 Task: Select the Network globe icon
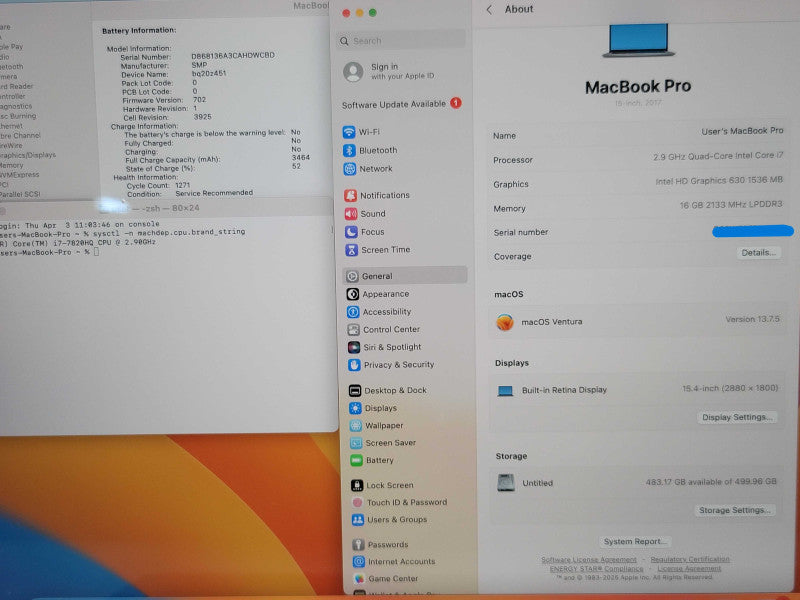click(349, 169)
